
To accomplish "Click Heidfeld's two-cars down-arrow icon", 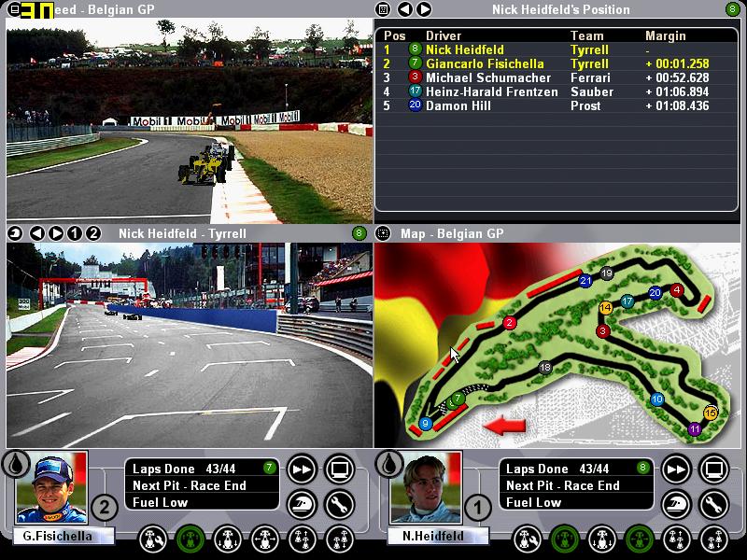I will 714,539.
